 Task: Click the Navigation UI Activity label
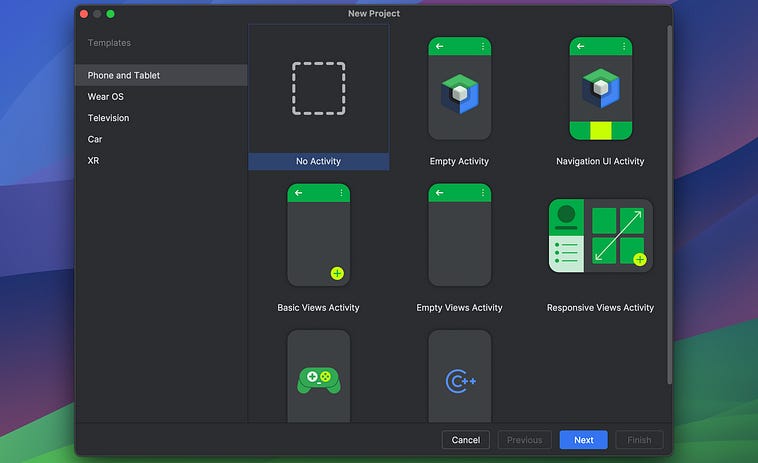pyautogui.click(x=600, y=161)
